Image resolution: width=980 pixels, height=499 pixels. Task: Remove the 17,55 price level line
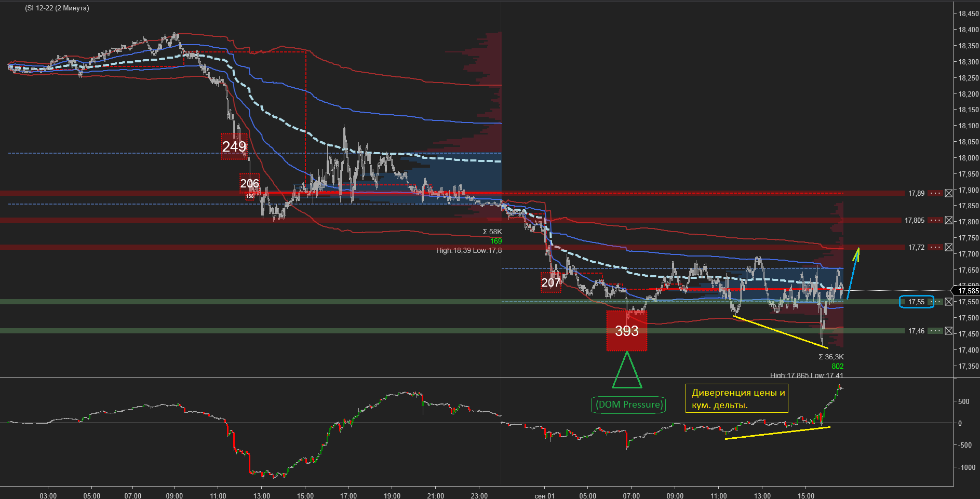pos(948,302)
